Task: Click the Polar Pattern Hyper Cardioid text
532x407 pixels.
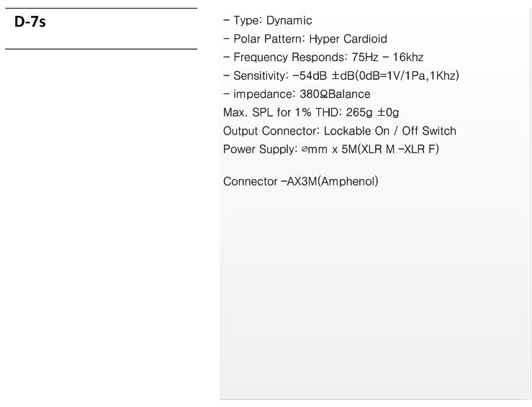Action: coord(305,39)
